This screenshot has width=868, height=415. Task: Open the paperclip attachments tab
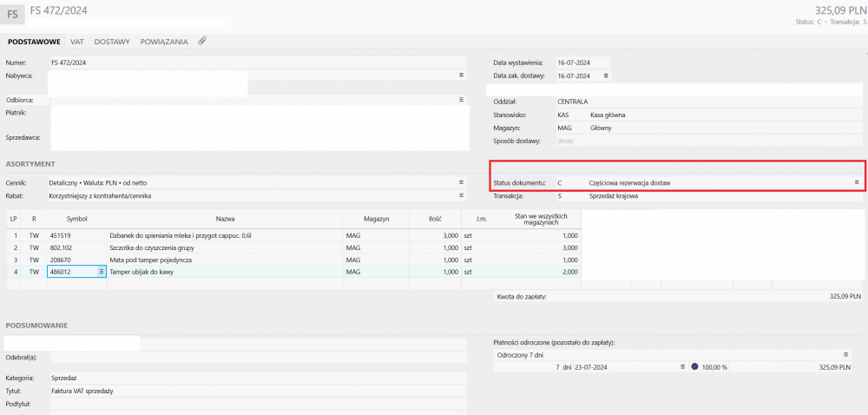pyautogui.click(x=201, y=41)
